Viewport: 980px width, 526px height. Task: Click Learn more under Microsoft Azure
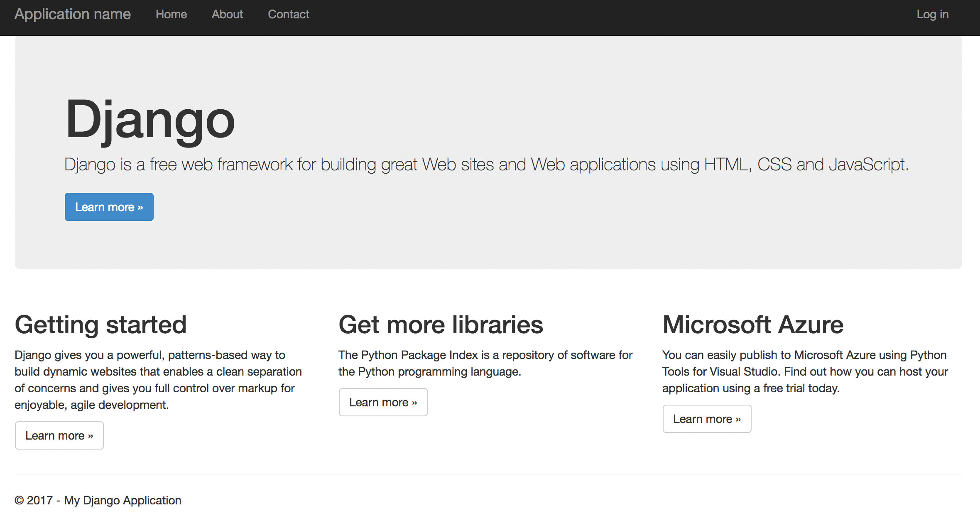click(707, 419)
